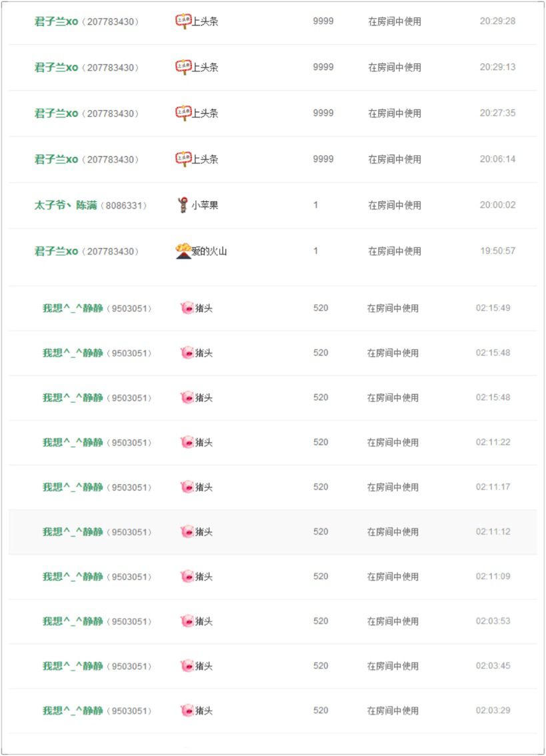Click timestamp 20:00:02

pyautogui.click(x=498, y=205)
